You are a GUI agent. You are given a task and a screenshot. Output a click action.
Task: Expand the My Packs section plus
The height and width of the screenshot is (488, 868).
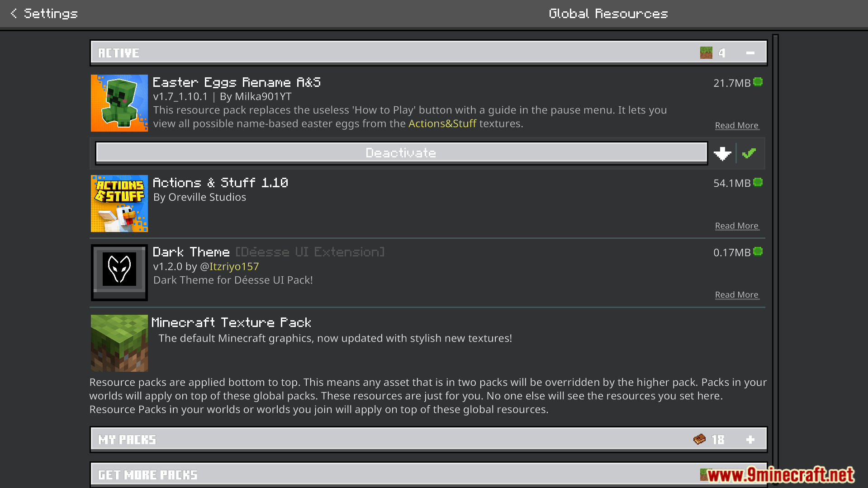tap(750, 440)
